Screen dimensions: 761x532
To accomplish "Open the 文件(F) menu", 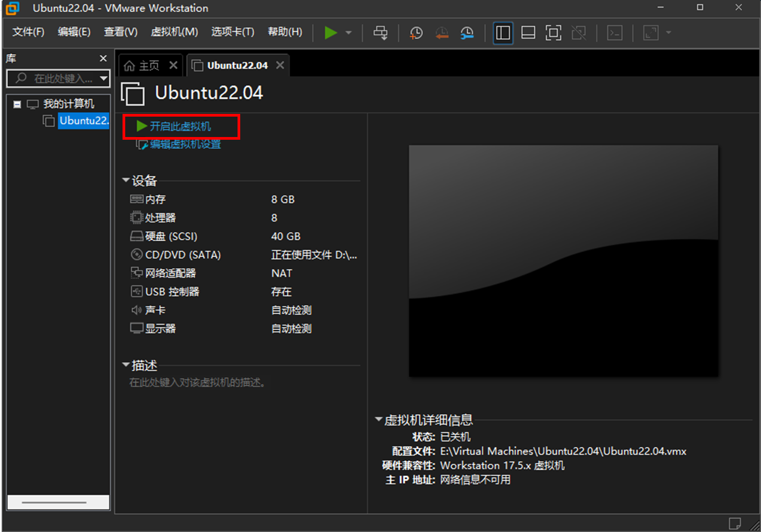I will click(28, 32).
